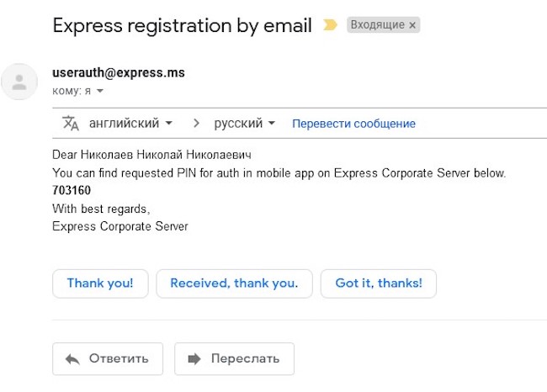Click the yellow importance marker beside subject
Screen dimensions: 547x392
pyautogui.click(x=331, y=25)
